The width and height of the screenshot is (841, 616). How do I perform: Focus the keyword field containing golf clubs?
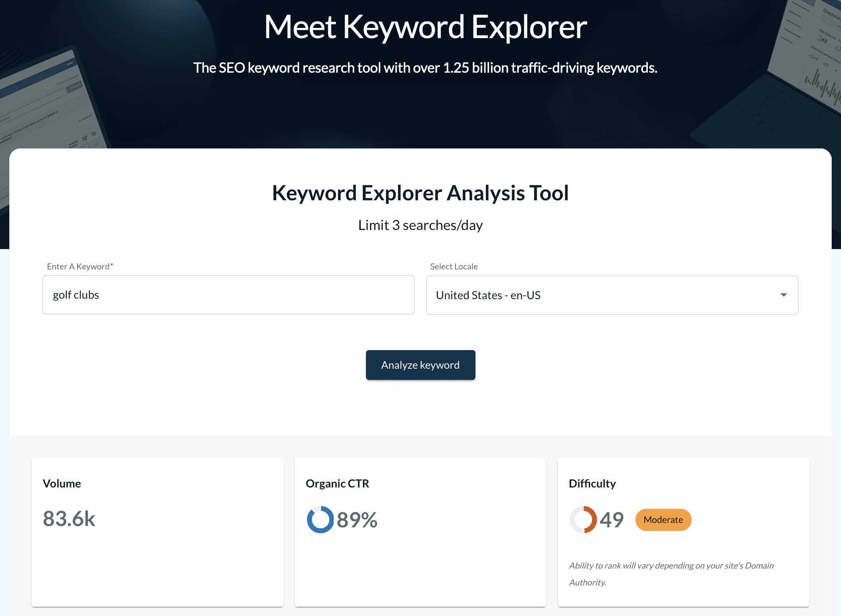coord(228,295)
